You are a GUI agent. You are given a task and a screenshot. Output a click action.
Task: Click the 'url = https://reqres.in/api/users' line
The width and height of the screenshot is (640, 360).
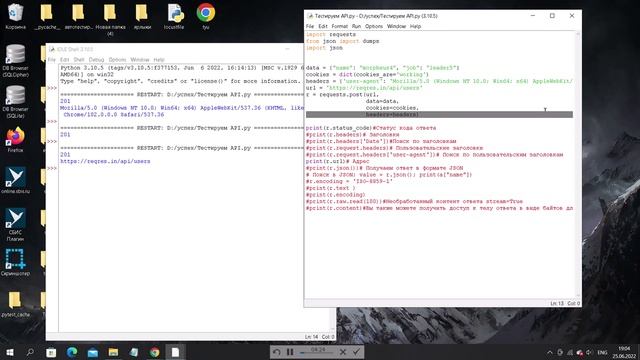pos(364,88)
